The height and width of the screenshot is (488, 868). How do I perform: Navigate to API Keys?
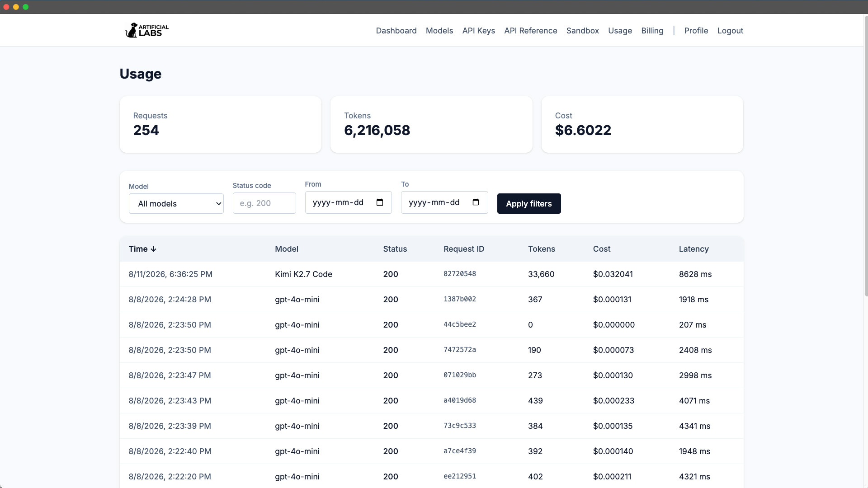[x=478, y=31]
